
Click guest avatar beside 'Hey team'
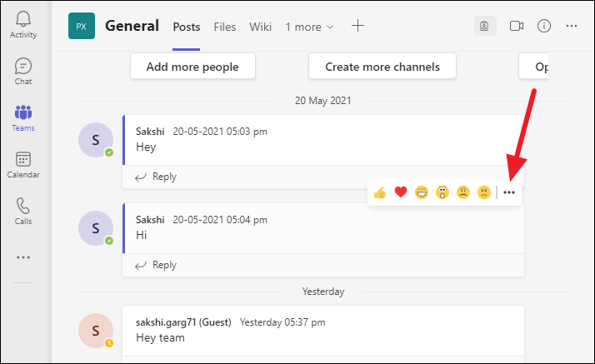(x=96, y=331)
